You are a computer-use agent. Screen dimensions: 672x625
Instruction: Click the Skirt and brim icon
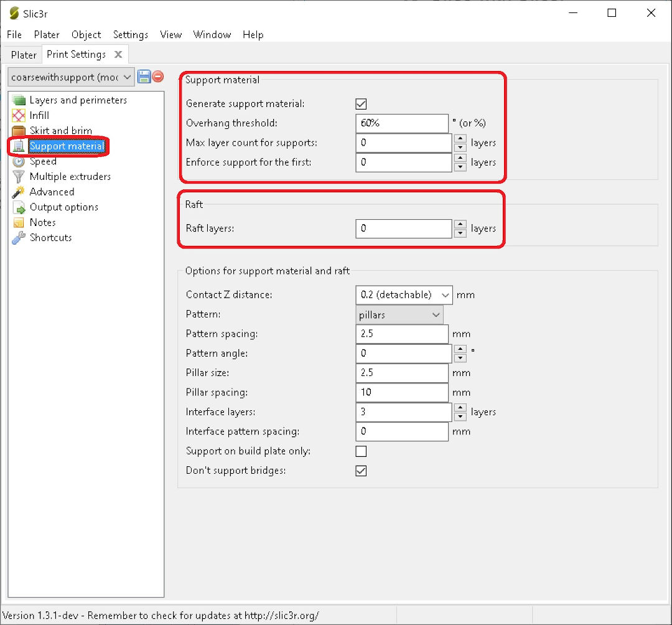click(19, 130)
